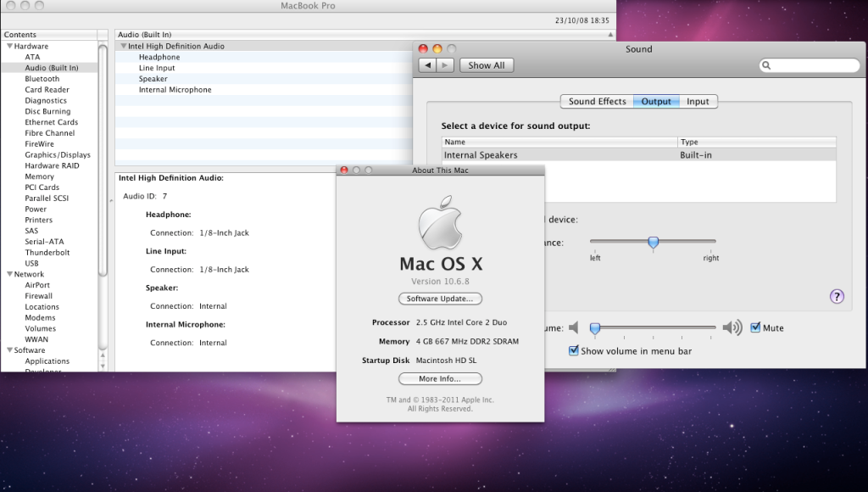
Task: Collapse the Network section triangle
Action: [x=9, y=274]
